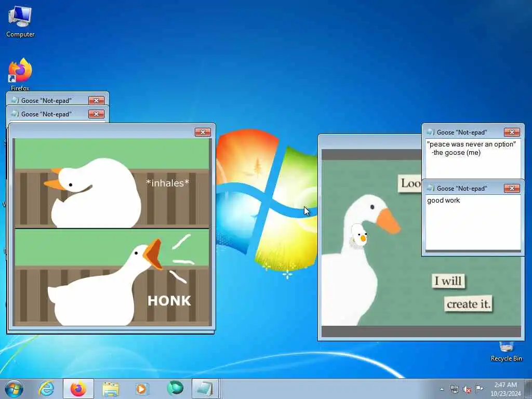Viewport: 532px width, 399px height.
Task: Click the 'good work' Not-epad title bar
Action: 473,188
